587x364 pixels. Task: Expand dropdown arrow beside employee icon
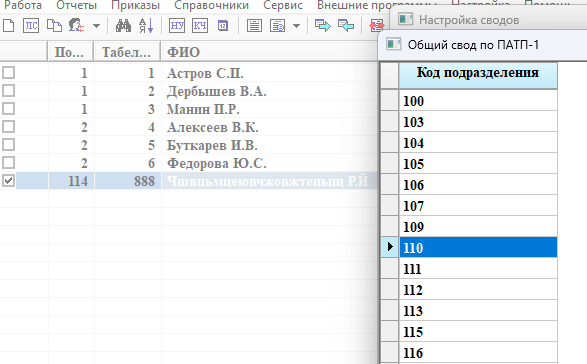click(x=96, y=26)
